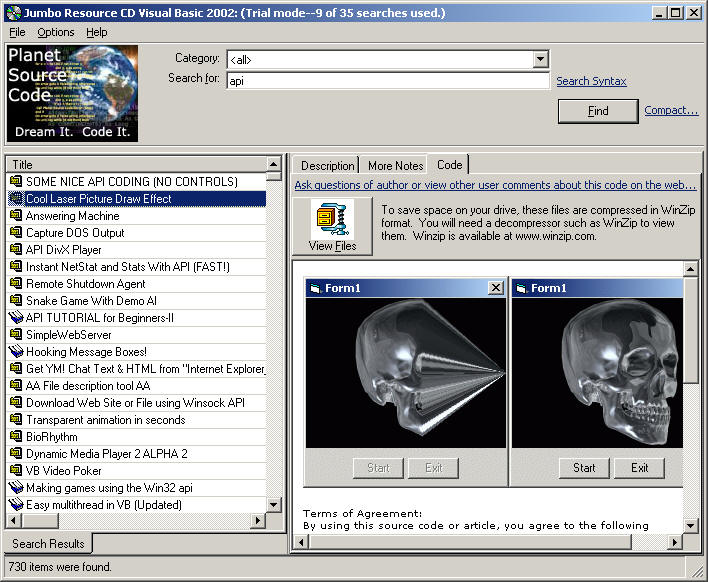Image resolution: width=708 pixels, height=582 pixels.
Task: Click icon beside Dynamic Media Player 2 ALPHA 2
Action: pyautogui.click(x=15, y=453)
